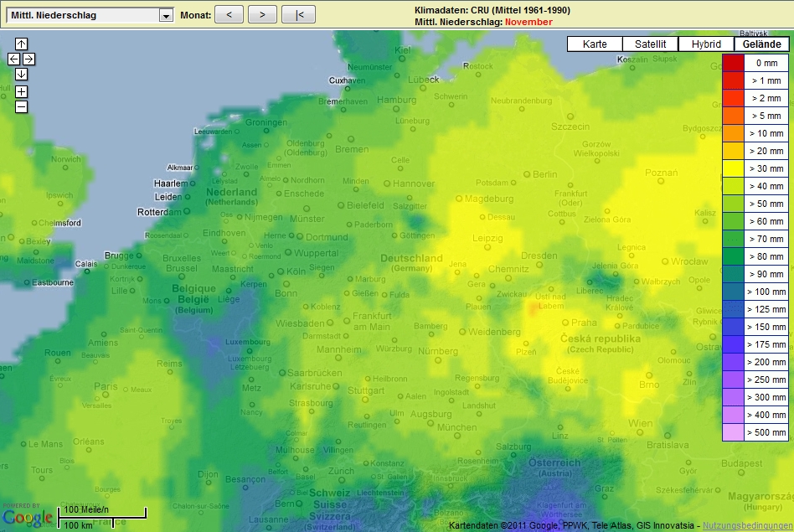The height and width of the screenshot is (532, 794).
Task: Switch to the Karte map view
Action: click(595, 44)
